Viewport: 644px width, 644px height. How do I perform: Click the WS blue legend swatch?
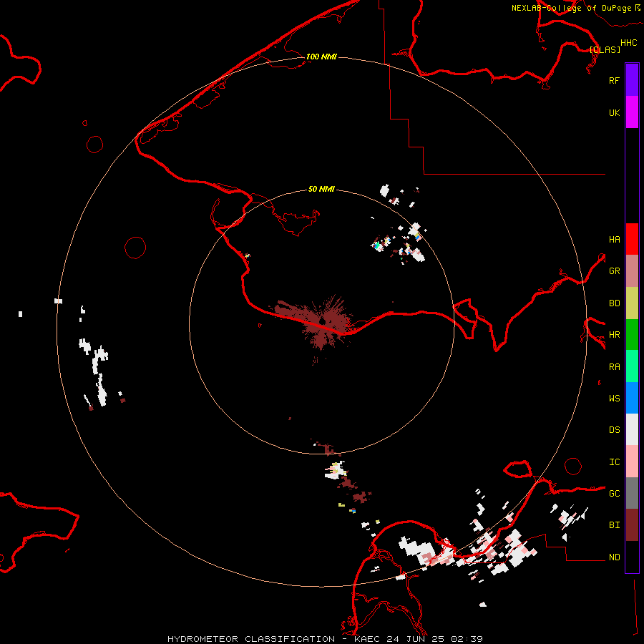pos(632,398)
